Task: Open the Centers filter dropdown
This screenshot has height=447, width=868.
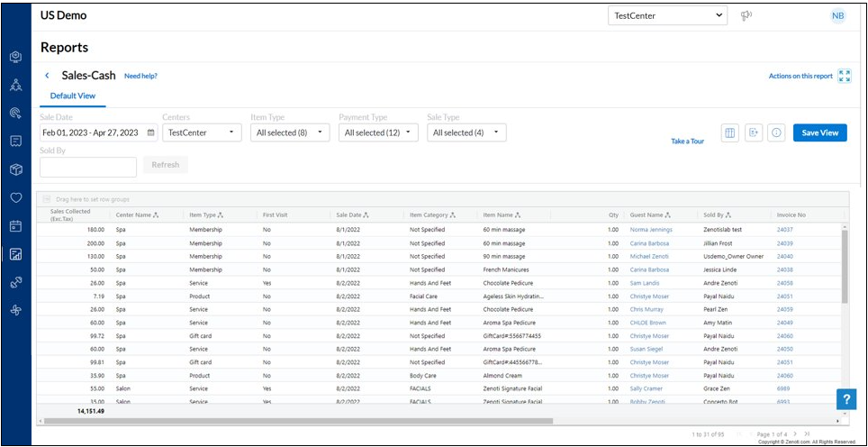Action: 202,133
